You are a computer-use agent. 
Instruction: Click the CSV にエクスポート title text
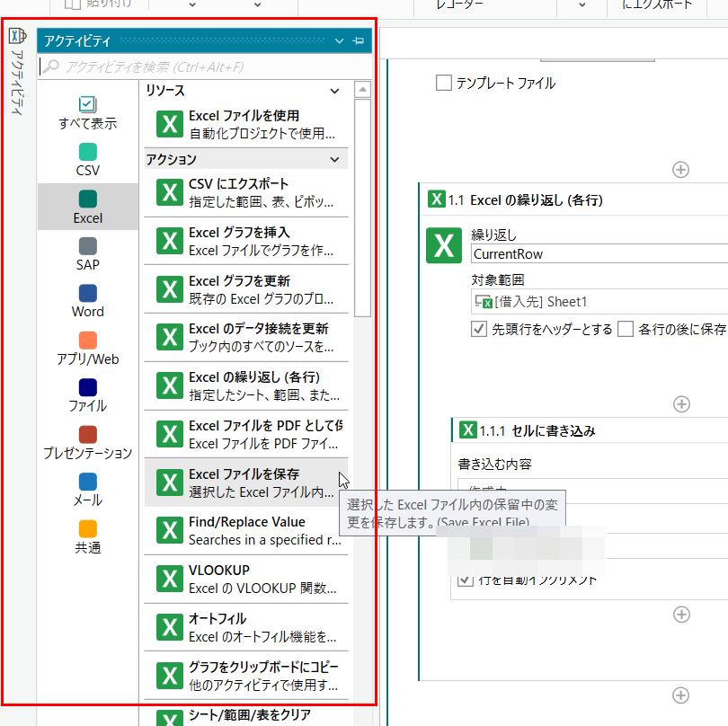point(239,184)
